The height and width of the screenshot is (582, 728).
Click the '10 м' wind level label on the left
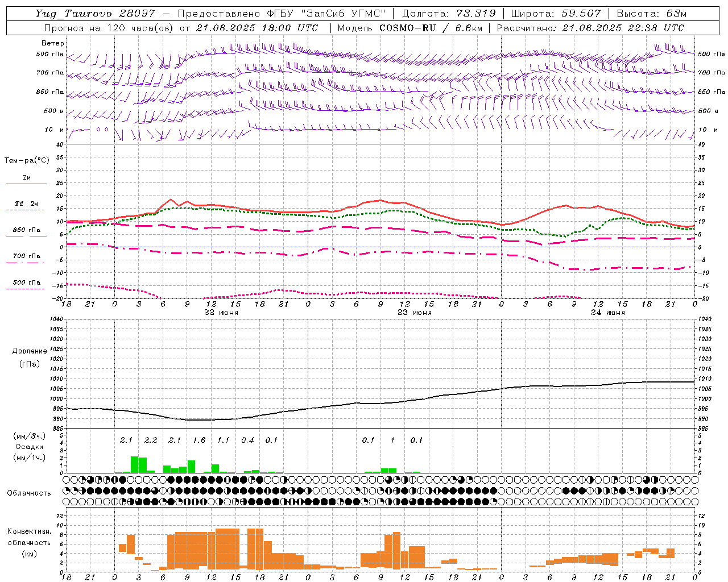click(55, 130)
